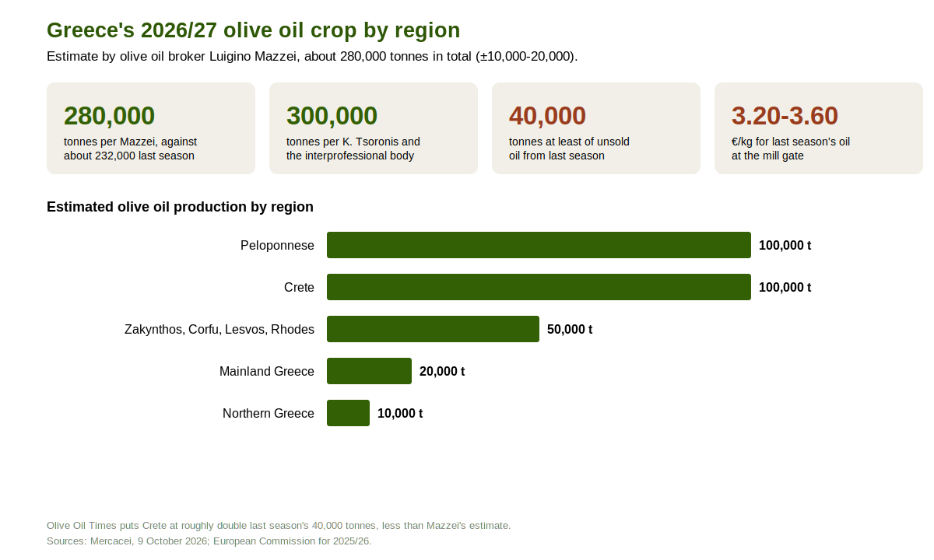Click the 40,000 figure in the third card
934x560 pixels.
[547, 116]
